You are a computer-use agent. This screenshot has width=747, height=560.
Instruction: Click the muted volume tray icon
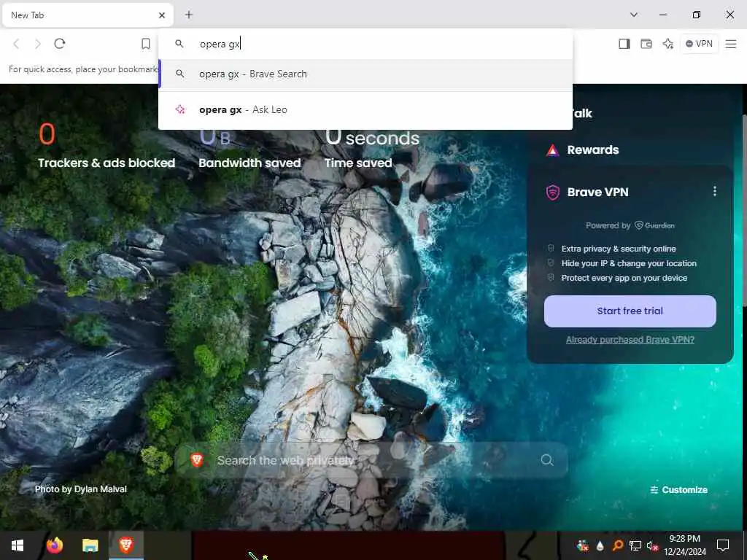(651, 545)
